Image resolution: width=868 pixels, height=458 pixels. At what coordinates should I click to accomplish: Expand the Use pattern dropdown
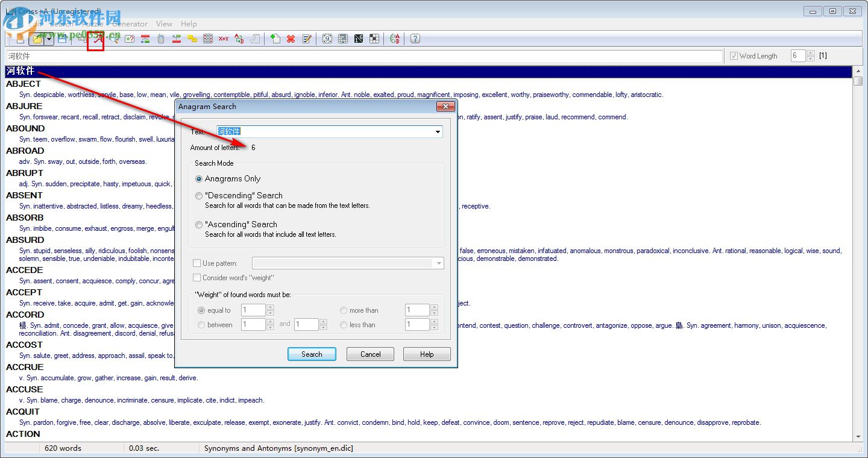[x=438, y=263]
